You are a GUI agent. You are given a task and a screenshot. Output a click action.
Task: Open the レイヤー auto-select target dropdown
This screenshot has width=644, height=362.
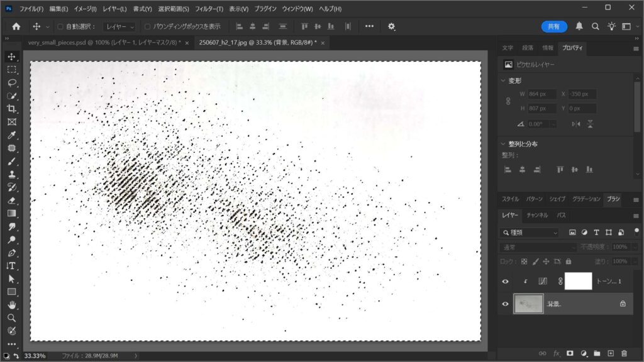119,26
